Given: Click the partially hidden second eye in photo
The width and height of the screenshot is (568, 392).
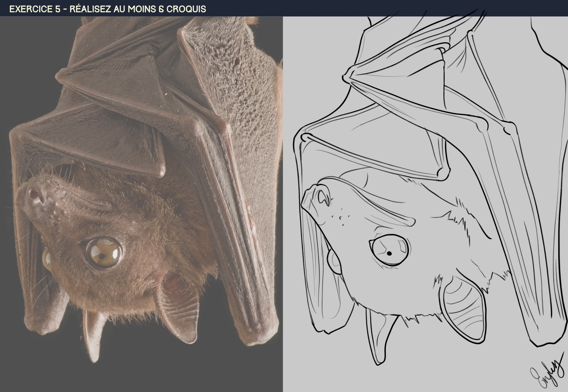Looking at the screenshot, I should point(47,259).
